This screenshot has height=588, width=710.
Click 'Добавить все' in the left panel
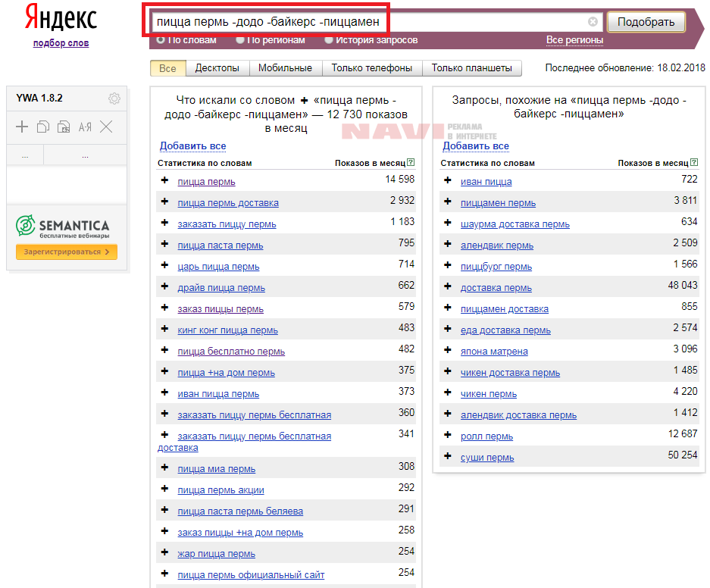[x=192, y=145]
